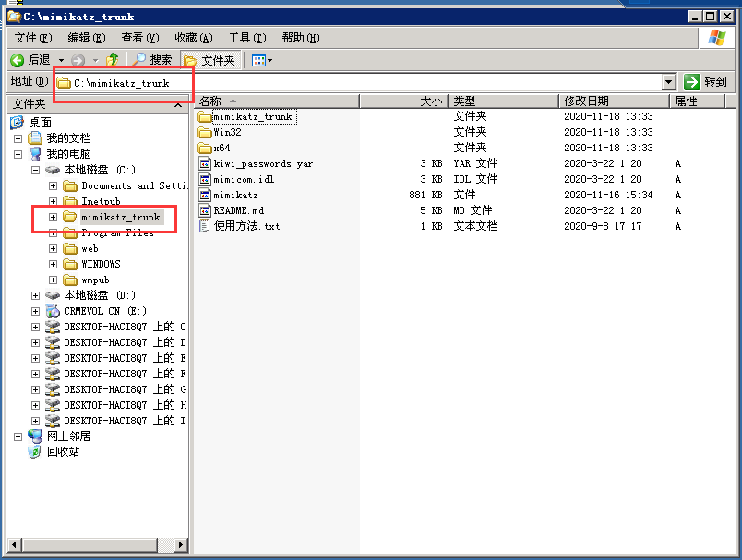Select the 使用方法.txt text document

[x=239, y=226]
